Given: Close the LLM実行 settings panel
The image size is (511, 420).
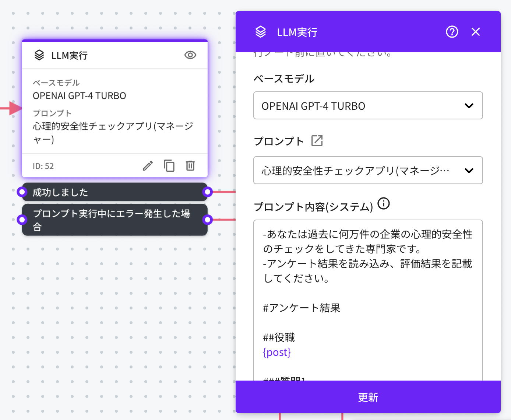Looking at the screenshot, I should 475,32.
